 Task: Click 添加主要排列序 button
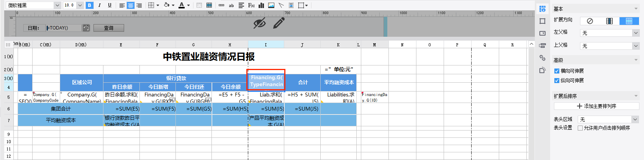(596, 106)
